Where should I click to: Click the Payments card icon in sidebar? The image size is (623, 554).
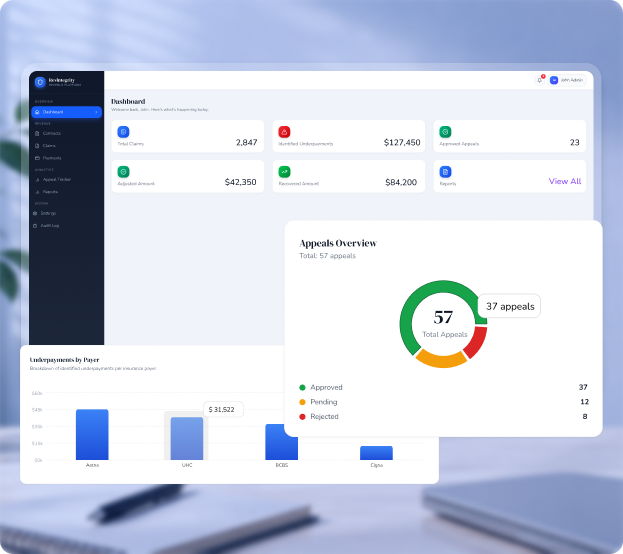pos(37,158)
